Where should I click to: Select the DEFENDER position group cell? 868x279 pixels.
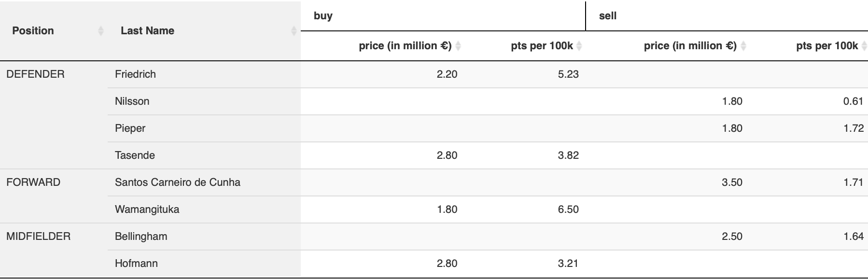(35, 74)
